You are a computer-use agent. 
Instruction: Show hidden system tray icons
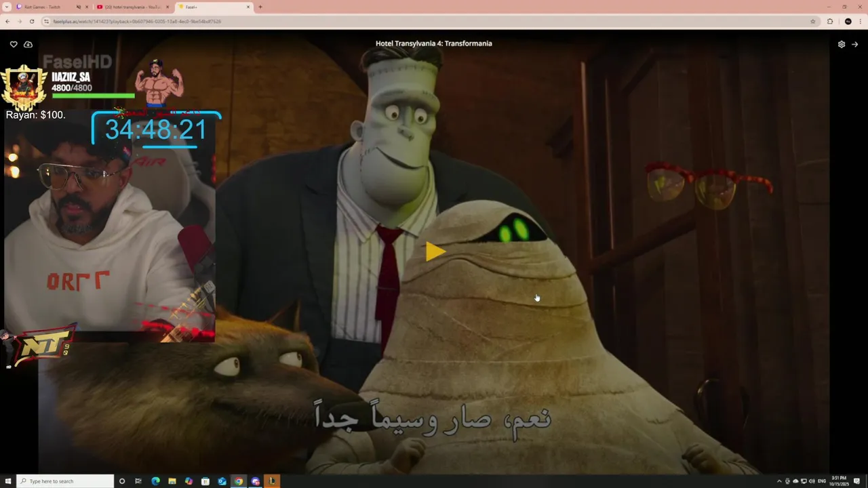pyautogui.click(x=779, y=481)
